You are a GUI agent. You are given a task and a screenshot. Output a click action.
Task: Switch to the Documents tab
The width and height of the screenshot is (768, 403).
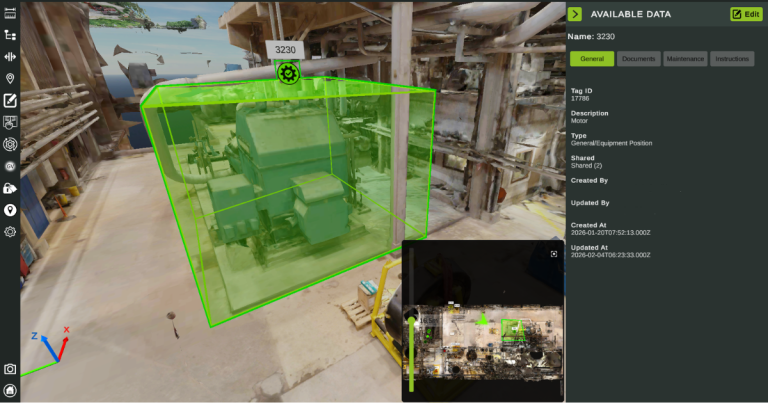pos(639,59)
